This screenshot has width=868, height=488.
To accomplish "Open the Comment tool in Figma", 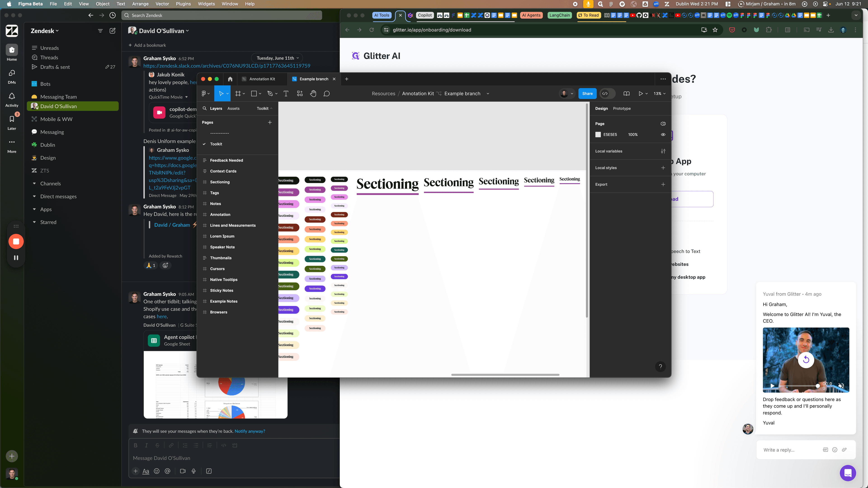I will click(326, 94).
